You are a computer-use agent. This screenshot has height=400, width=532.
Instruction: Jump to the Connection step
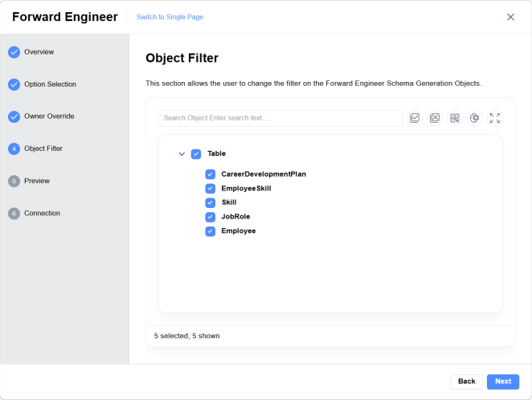(42, 213)
